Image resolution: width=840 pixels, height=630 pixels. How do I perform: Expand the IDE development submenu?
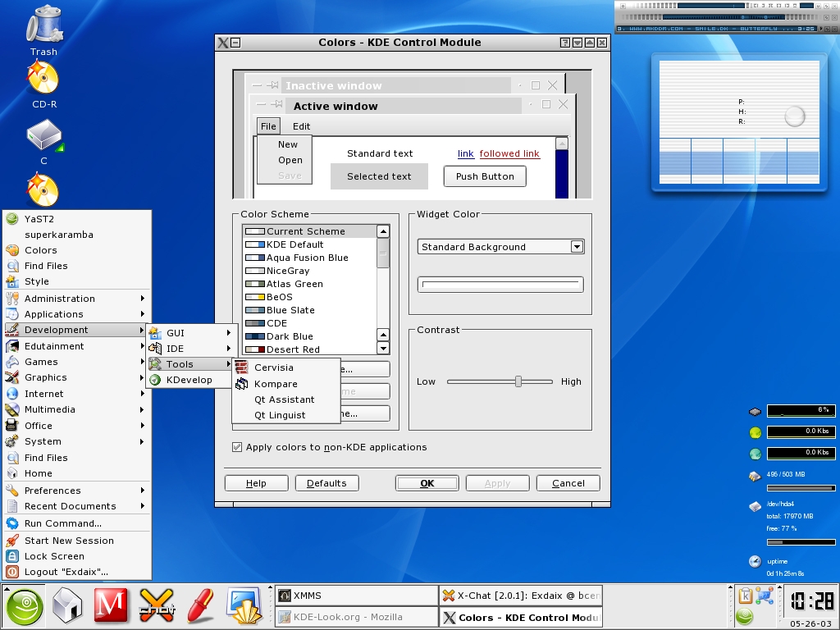[189, 348]
